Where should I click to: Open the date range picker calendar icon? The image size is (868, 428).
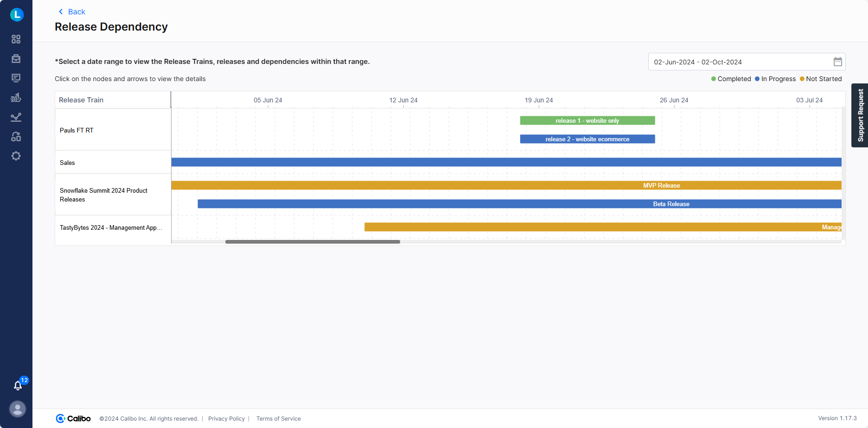838,61
